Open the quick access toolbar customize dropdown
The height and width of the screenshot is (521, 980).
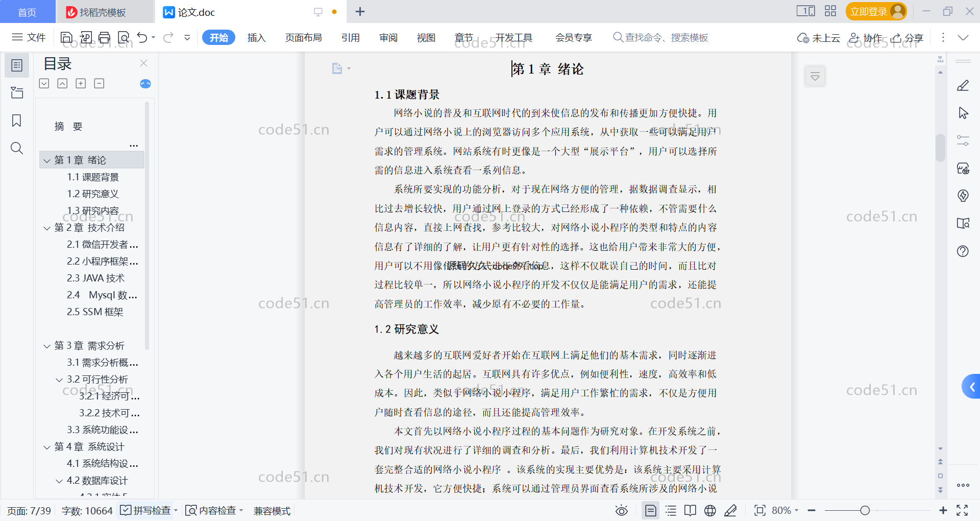click(x=187, y=37)
